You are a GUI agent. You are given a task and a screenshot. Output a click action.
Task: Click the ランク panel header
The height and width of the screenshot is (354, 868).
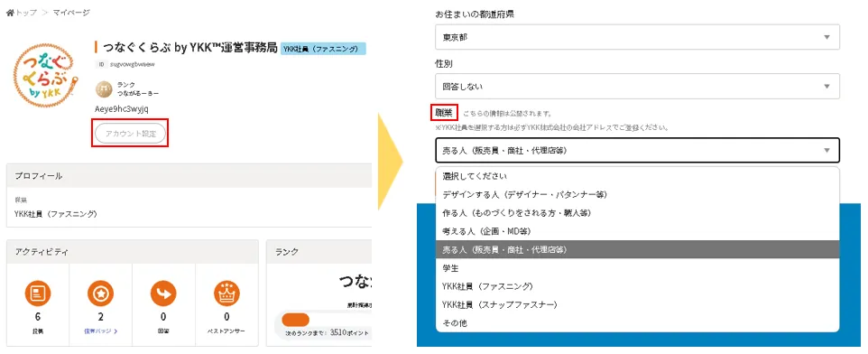[319, 252]
